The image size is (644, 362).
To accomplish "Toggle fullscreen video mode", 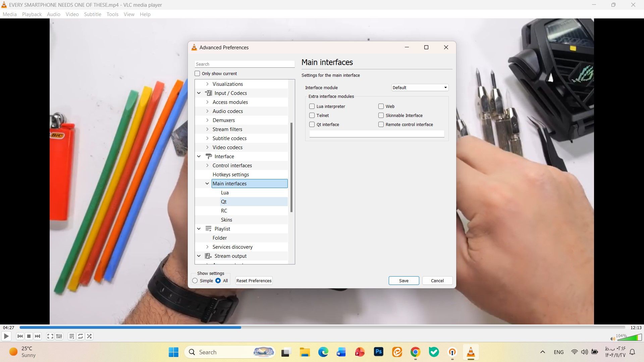I will (50, 336).
